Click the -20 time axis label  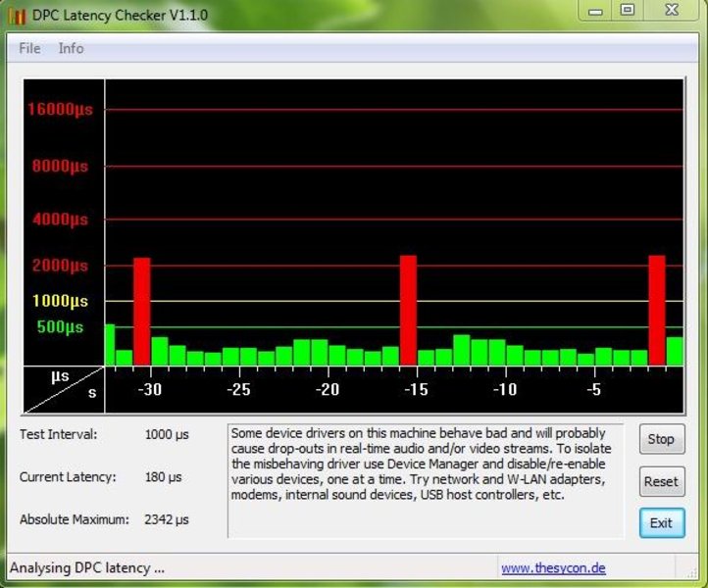(328, 389)
